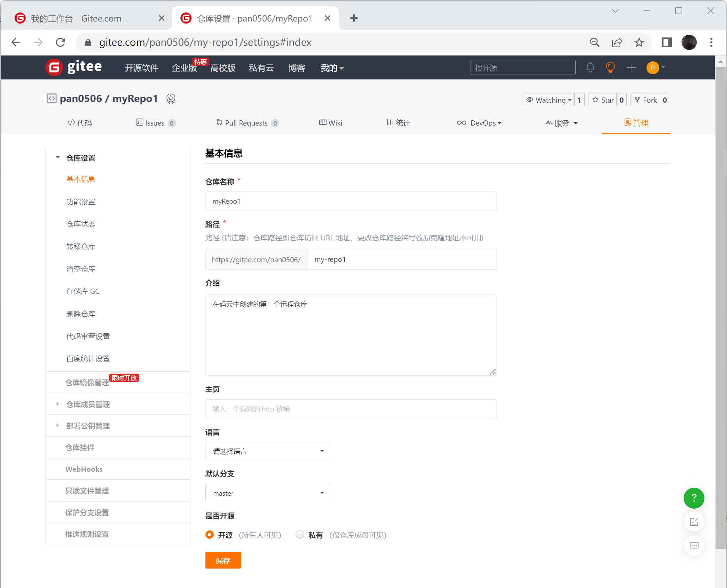
Task: Select the 私有 private radio button
Action: (x=300, y=535)
